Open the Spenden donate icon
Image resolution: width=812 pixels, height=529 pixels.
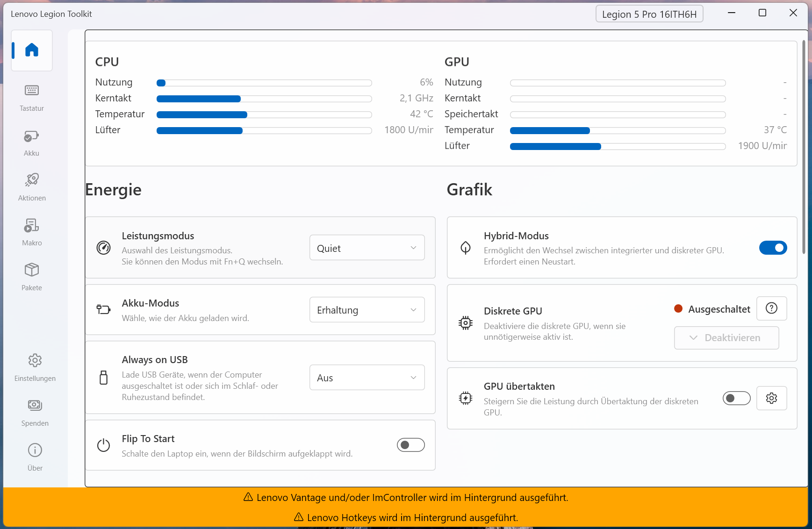click(35, 405)
